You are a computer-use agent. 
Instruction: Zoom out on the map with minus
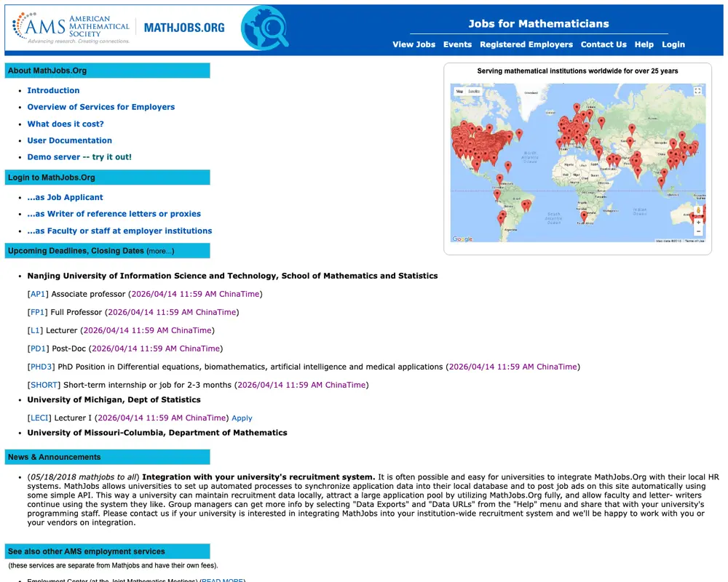pos(698,231)
